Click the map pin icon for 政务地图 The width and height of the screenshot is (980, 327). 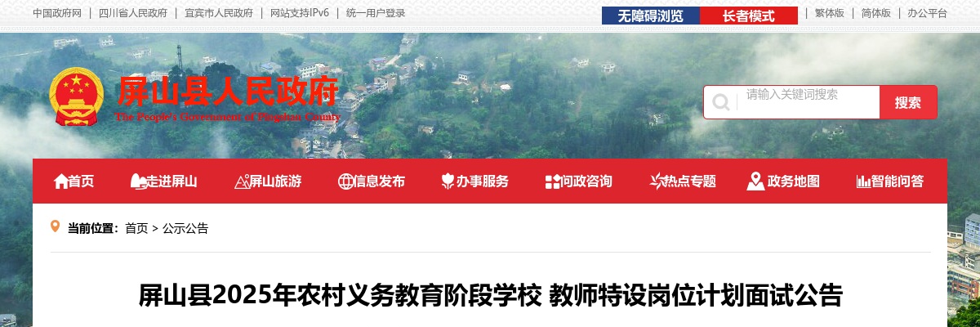click(755, 181)
